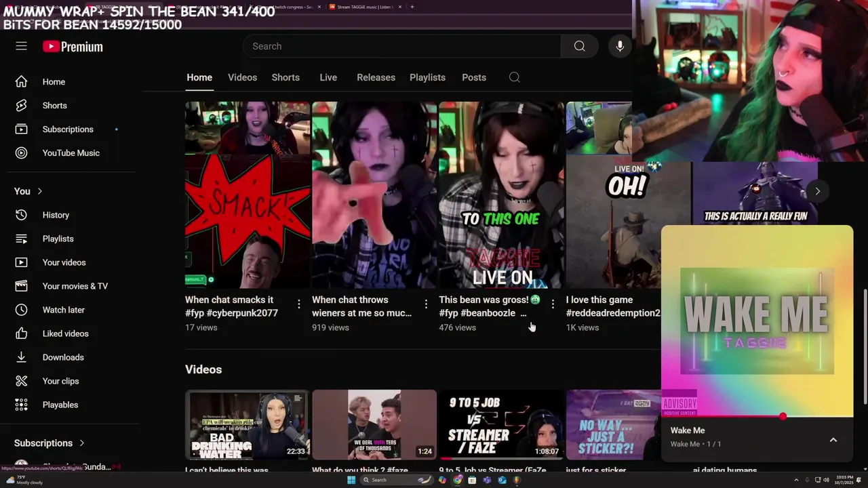Switch to the Videos channel tab
The width and height of the screenshot is (868, 488).
click(242, 77)
